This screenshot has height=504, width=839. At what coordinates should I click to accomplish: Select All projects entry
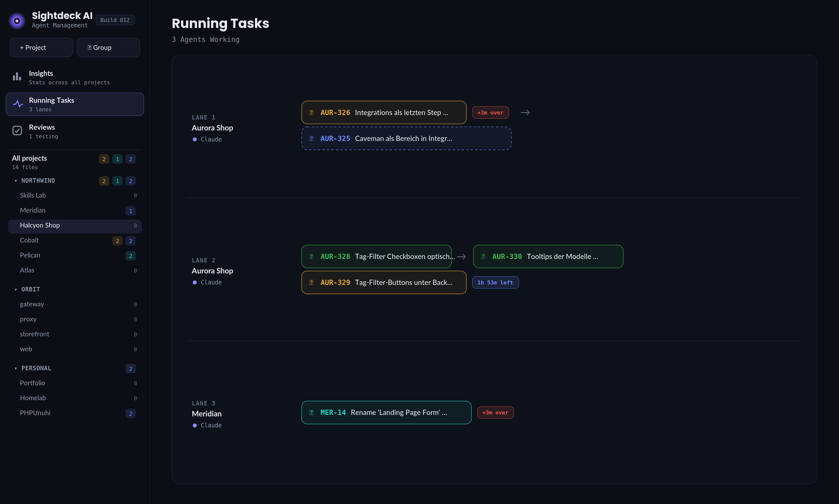pos(75,162)
